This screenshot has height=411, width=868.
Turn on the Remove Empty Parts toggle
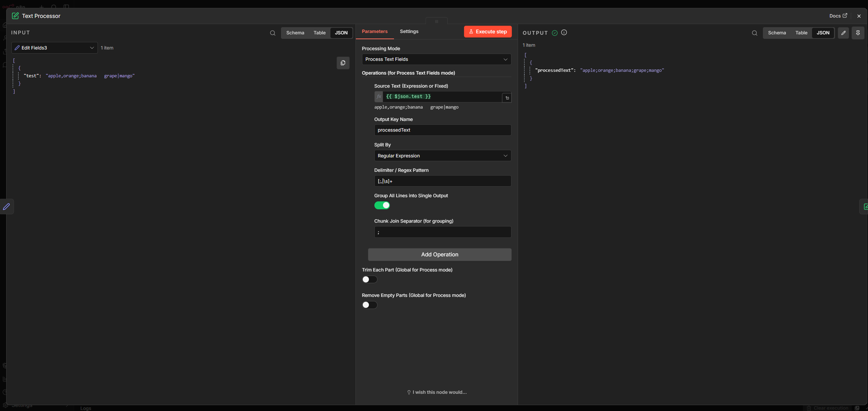pos(370,305)
